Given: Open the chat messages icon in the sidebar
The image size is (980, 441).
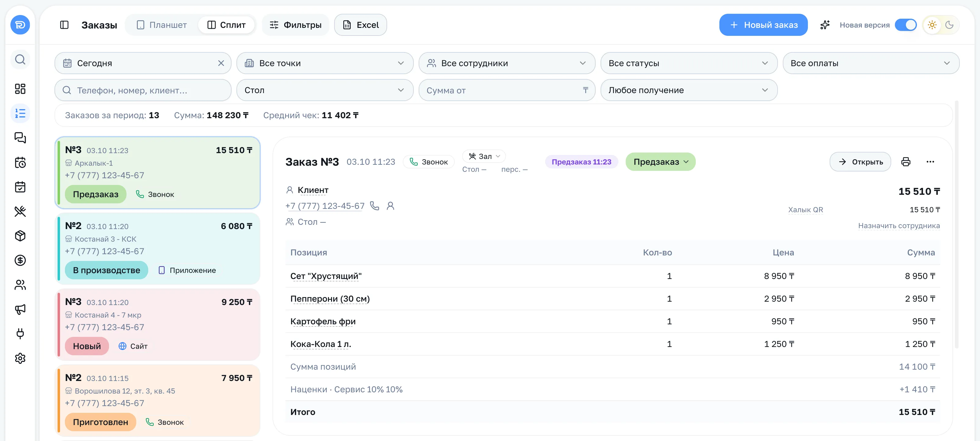Looking at the screenshot, I should pos(20,138).
